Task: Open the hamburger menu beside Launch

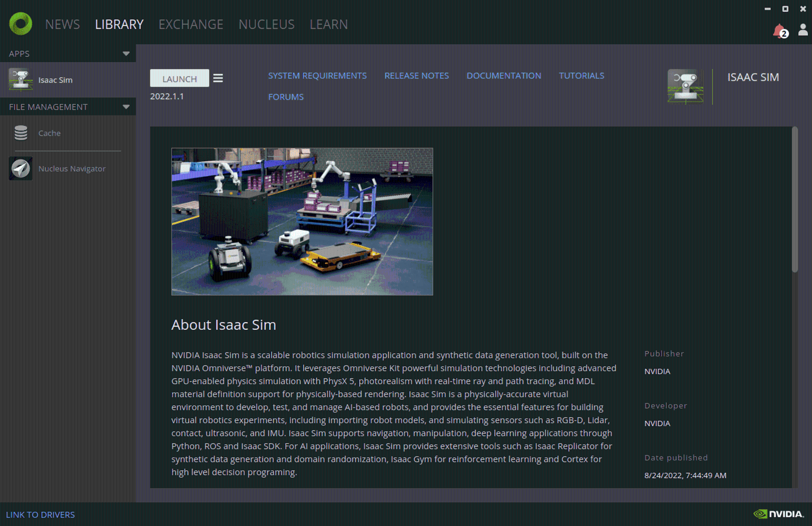Action: (x=218, y=78)
